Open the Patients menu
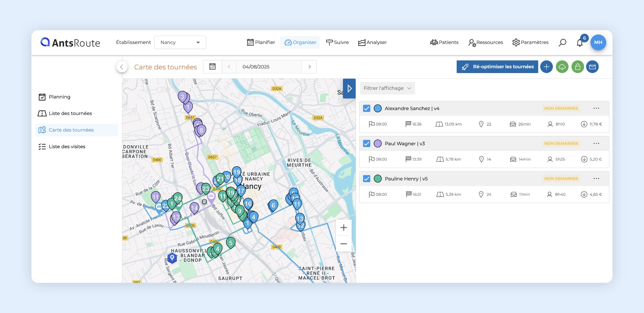Image resolution: width=644 pixels, height=313 pixels. (x=444, y=42)
